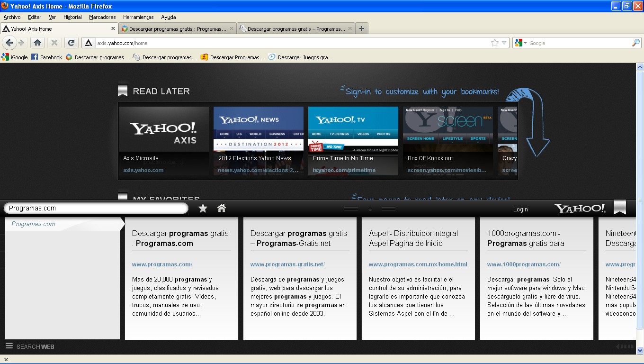Stop loading with the X toolbar button
The image size is (644, 364).
pos(54,43)
